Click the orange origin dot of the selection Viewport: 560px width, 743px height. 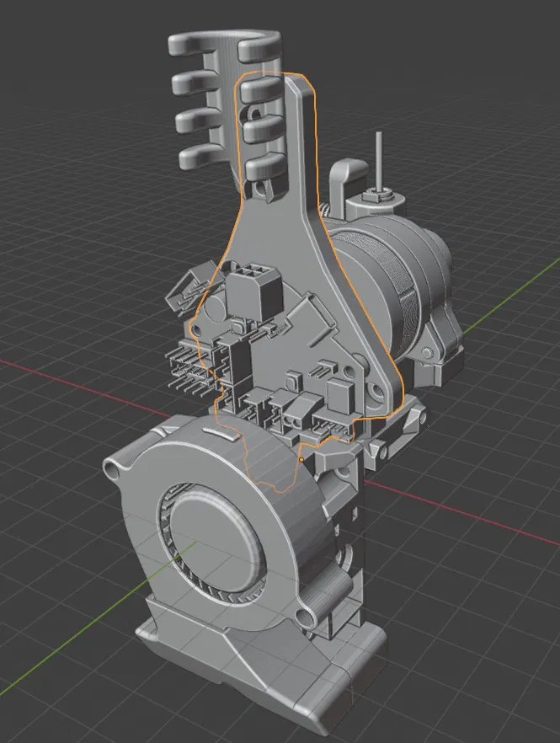301,460
